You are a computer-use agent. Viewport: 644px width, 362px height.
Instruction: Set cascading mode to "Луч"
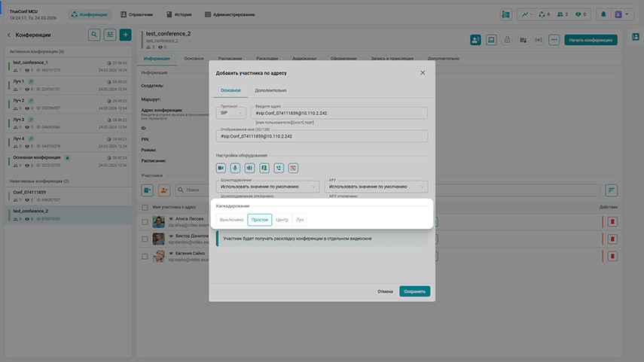[x=300, y=220]
